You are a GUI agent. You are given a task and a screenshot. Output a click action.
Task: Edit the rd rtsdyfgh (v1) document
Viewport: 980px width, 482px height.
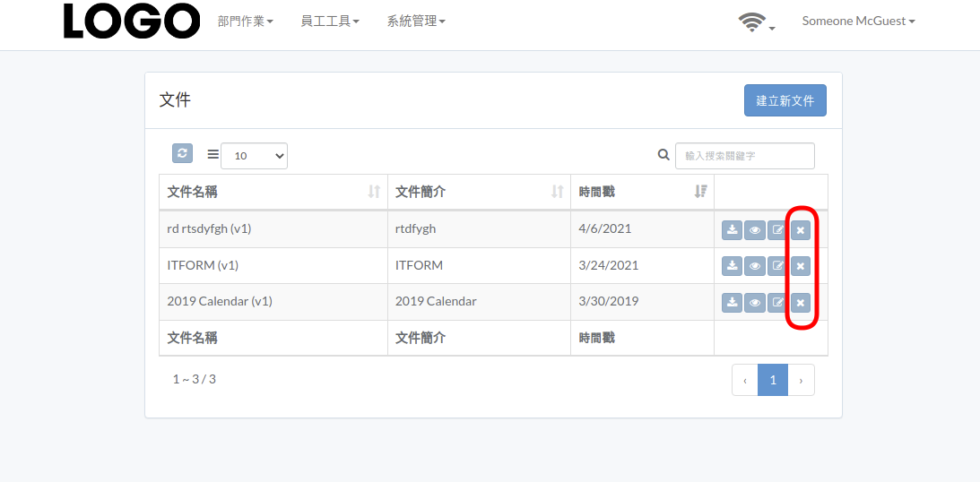(x=777, y=230)
